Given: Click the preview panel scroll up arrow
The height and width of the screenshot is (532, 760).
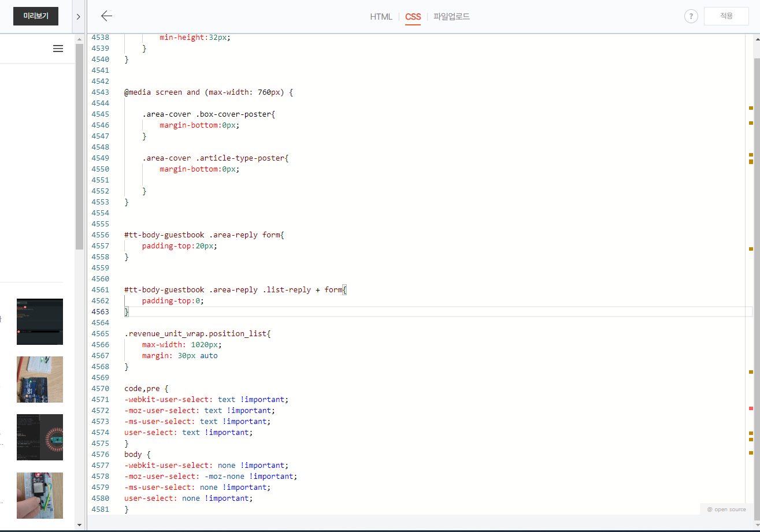Looking at the screenshot, I should click(x=79, y=39).
